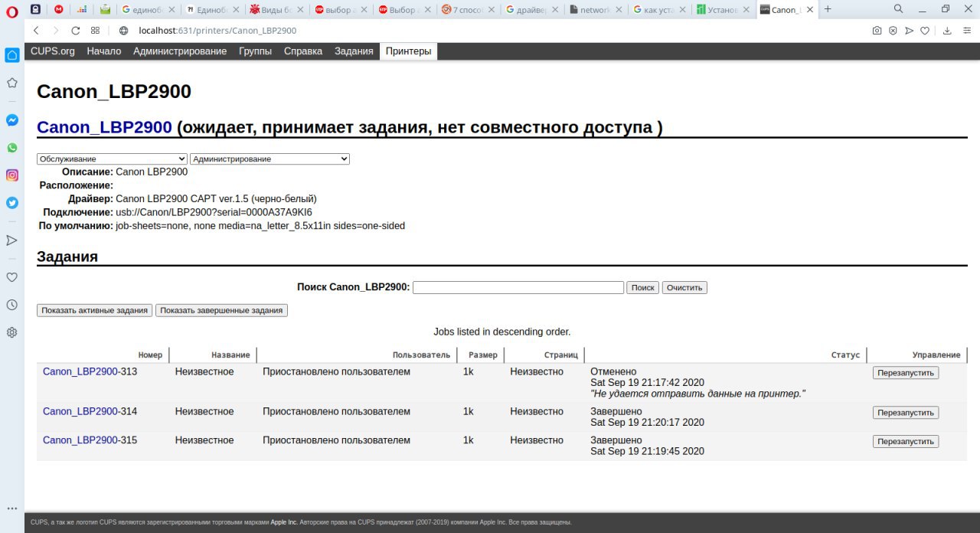Open the downloads icon
This screenshot has width=980, height=533.
(x=947, y=31)
